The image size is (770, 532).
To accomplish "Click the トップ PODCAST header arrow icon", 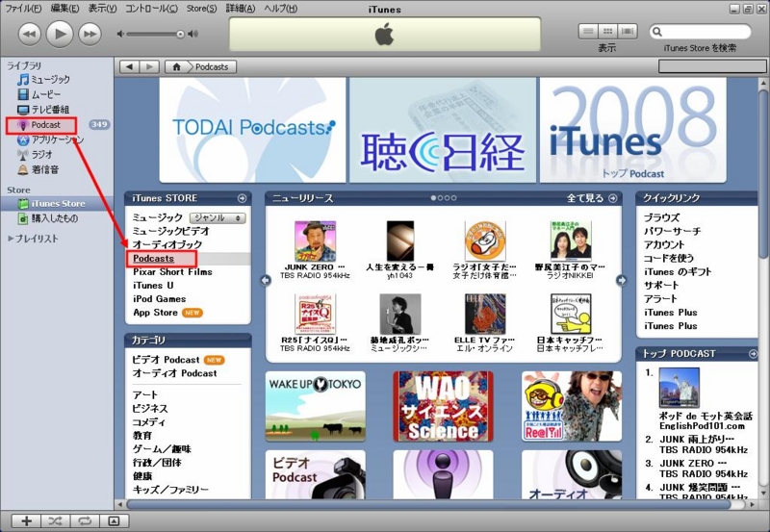I will (x=753, y=354).
